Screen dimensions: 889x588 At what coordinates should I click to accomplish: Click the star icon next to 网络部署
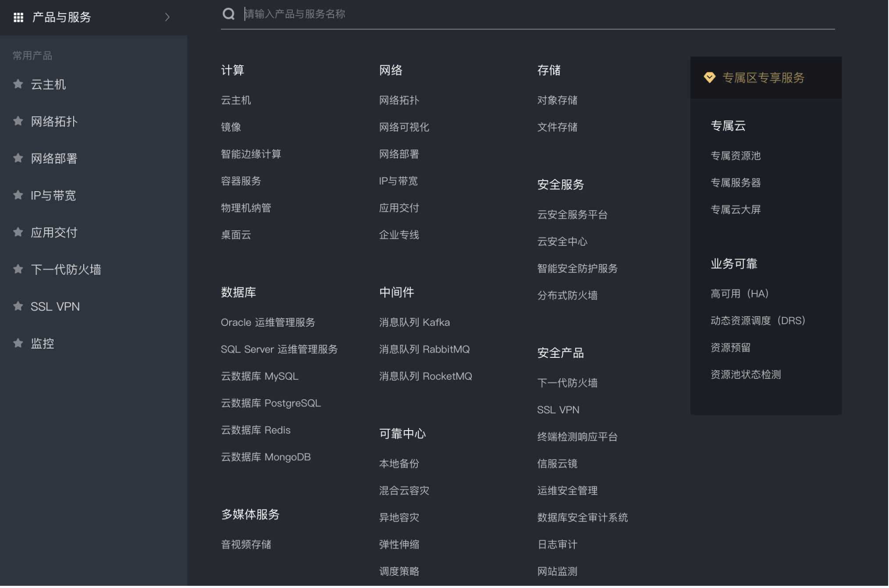tap(18, 158)
